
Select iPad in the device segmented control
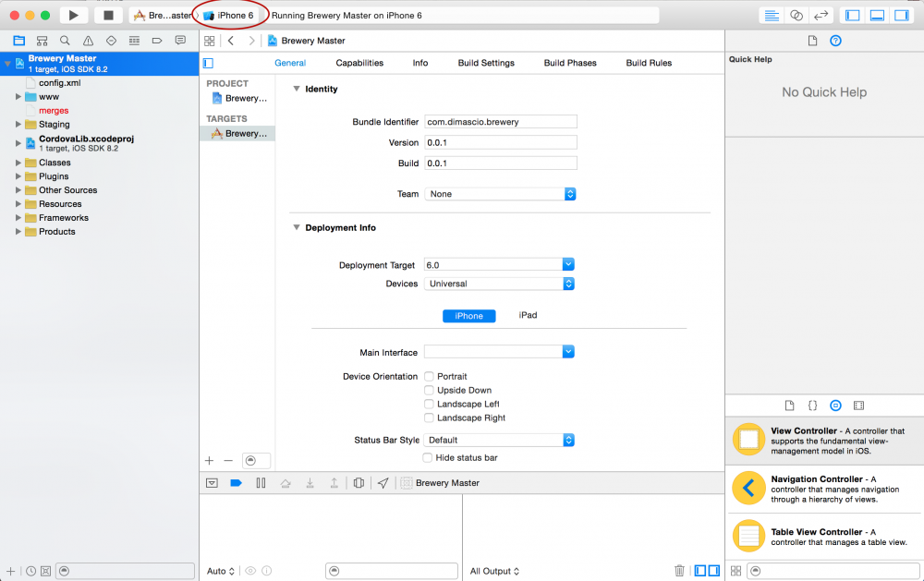(528, 315)
